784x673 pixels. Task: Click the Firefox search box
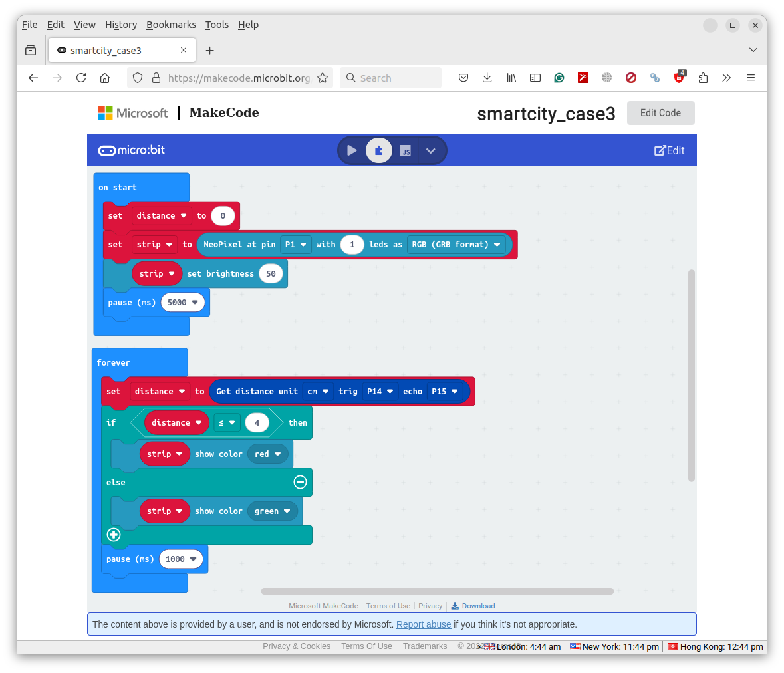390,78
